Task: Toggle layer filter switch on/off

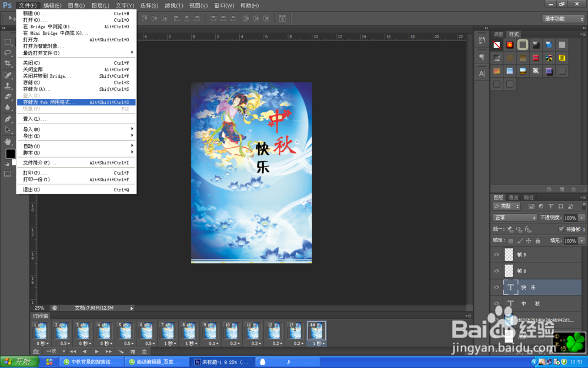Action: [x=584, y=206]
